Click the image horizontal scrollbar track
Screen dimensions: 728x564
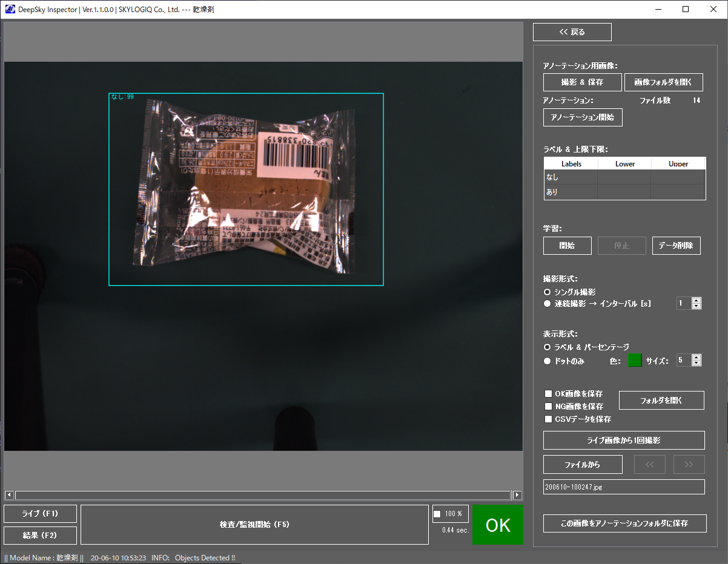coord(263,495)
